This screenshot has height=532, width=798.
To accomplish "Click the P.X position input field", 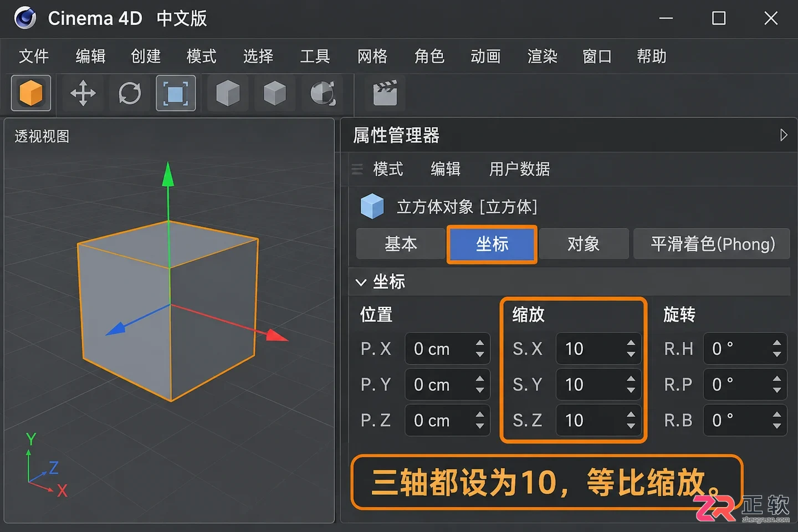I will pos(447,349).
